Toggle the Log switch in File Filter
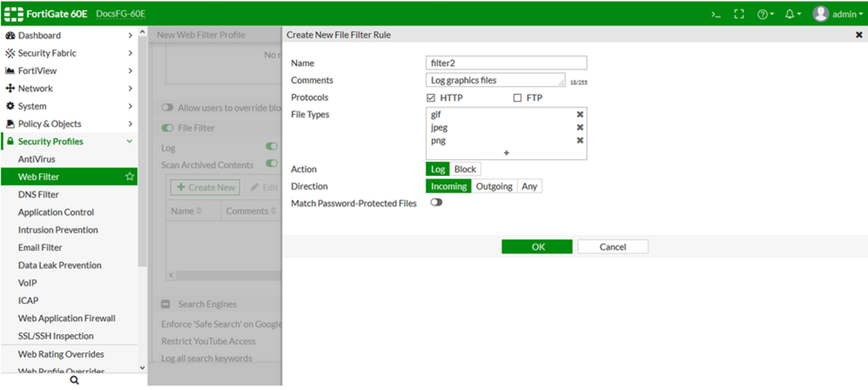Screen dimensions: 868x390 (x=272, y=146)
